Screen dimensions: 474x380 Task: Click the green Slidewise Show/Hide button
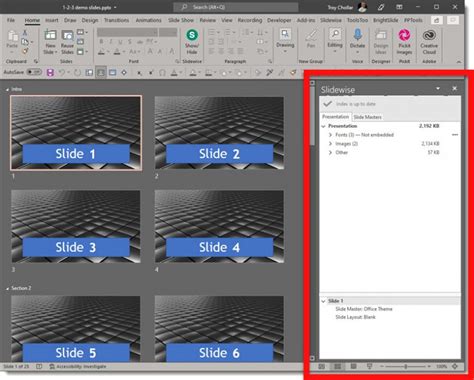point(192,42)
